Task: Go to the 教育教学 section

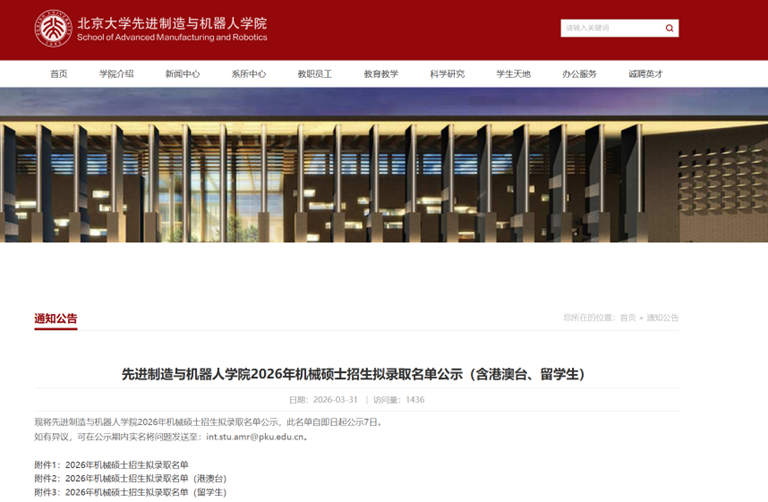Action: click(380, 74)
